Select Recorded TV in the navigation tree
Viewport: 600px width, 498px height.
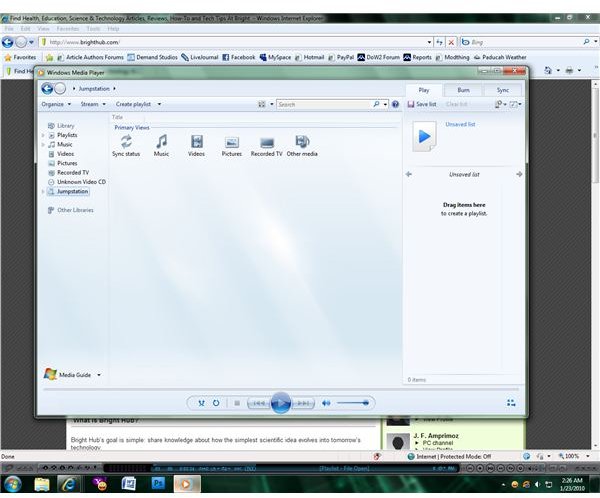point(73,173)
